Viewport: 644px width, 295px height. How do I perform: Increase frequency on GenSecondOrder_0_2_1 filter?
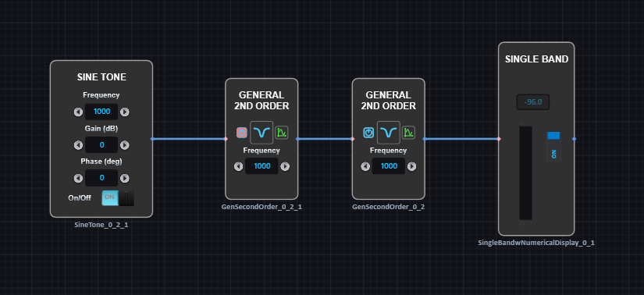tap(285, 166)
